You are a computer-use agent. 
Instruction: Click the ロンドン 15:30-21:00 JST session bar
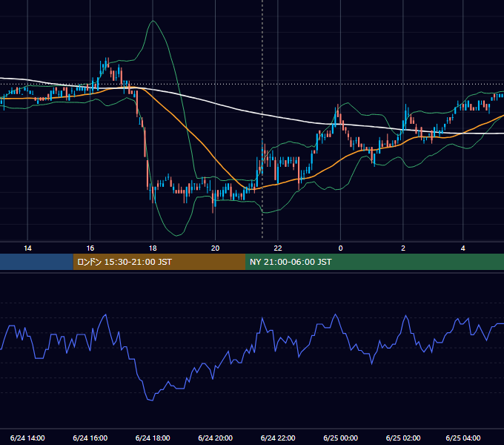tap(159, 262)
